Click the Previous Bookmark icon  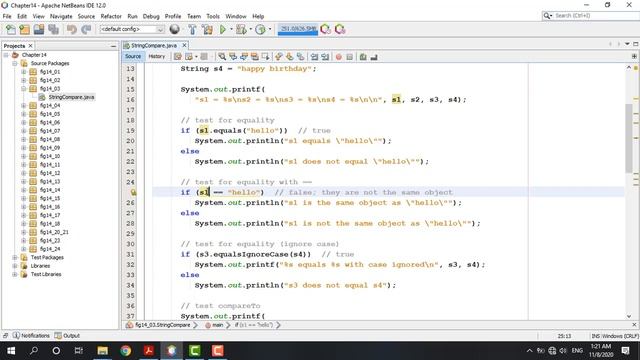coord(278,57)
